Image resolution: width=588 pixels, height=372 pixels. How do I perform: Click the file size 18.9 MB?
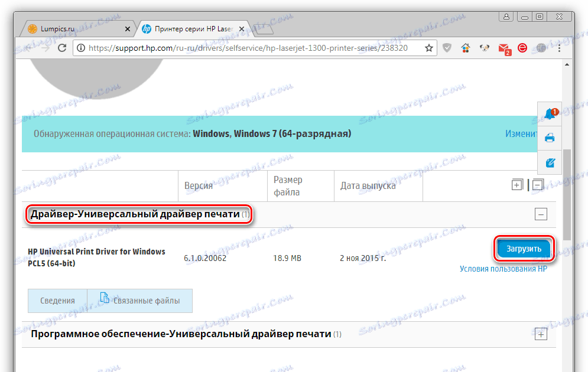coord(287,258)
